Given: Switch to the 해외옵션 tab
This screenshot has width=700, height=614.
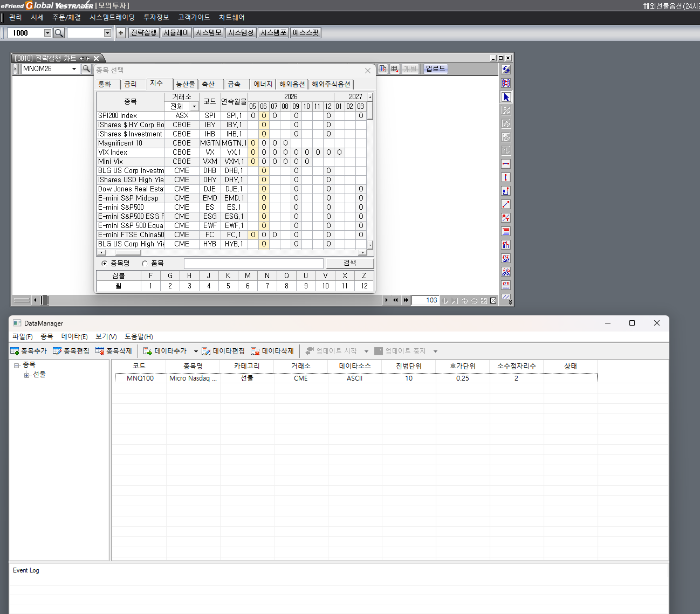Looking at the screenshot, I should (x=292, y=84).
